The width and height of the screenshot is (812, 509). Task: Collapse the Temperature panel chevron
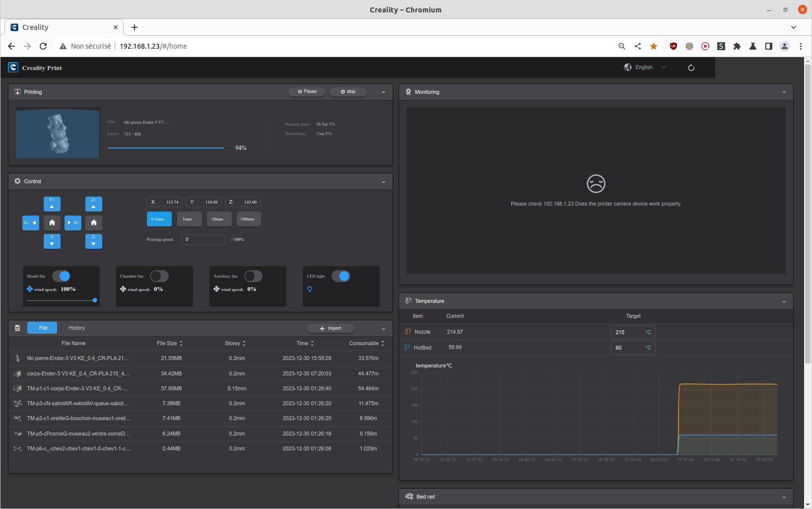784,301
